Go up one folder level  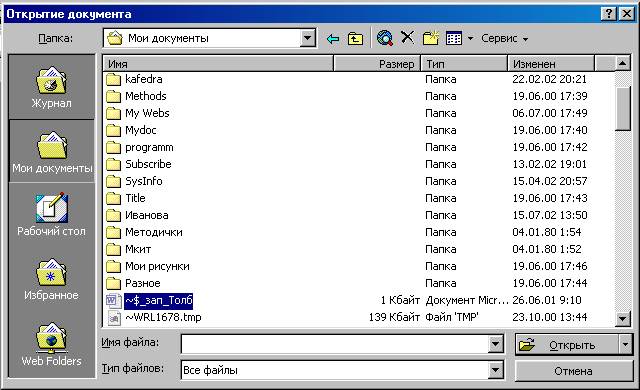[x=355, y=39]
